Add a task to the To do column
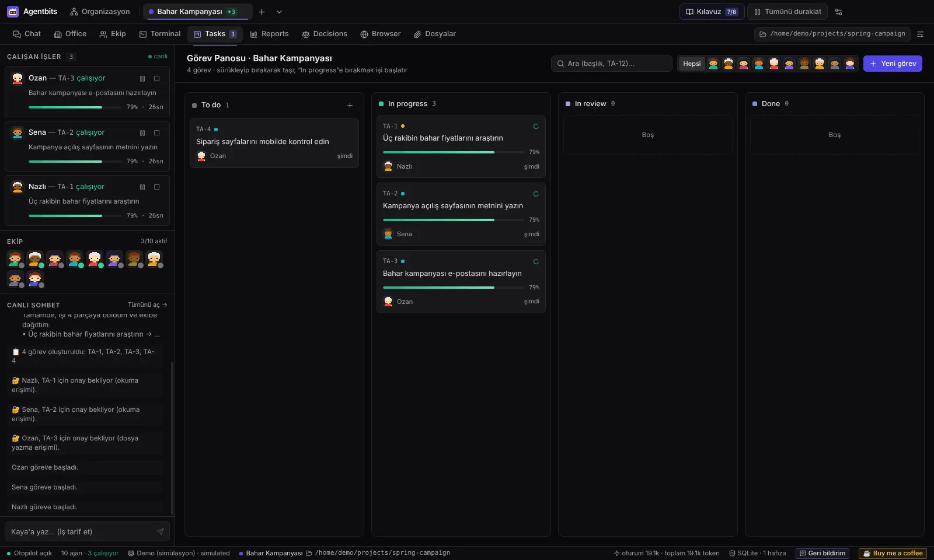The height and width of the screenshot is (560, 934). (x=350, y=105)
